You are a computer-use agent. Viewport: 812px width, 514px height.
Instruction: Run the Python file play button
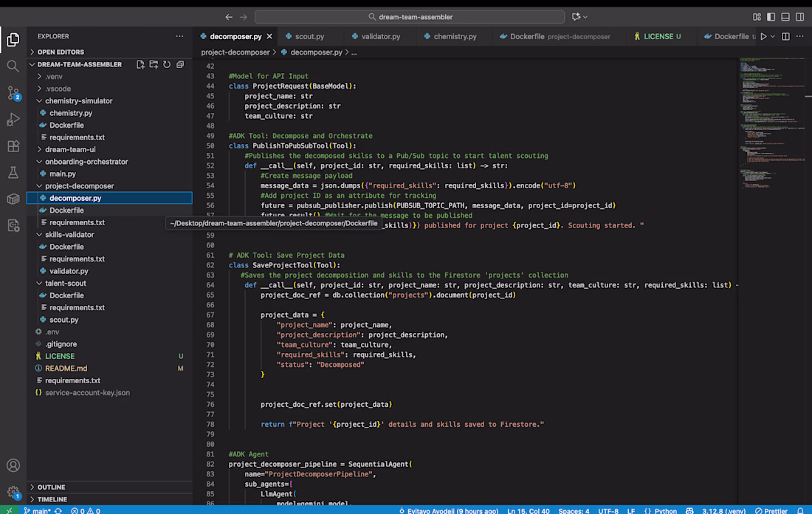[x=763, y=36]
